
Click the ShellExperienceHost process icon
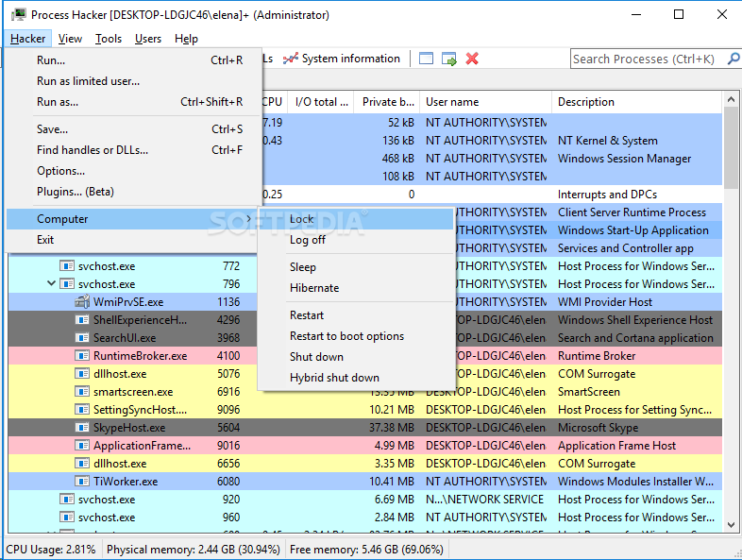[x=82, y=319]
